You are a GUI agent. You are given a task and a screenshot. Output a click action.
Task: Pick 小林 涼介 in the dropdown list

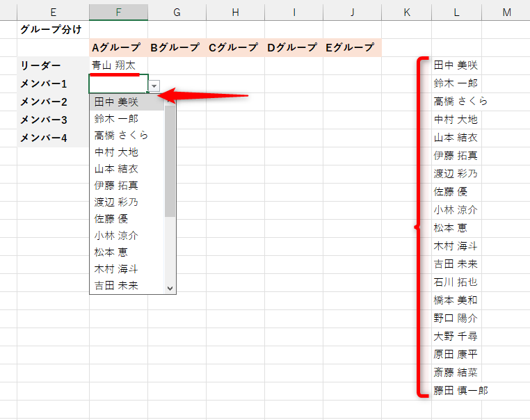(x=127, y=236)
